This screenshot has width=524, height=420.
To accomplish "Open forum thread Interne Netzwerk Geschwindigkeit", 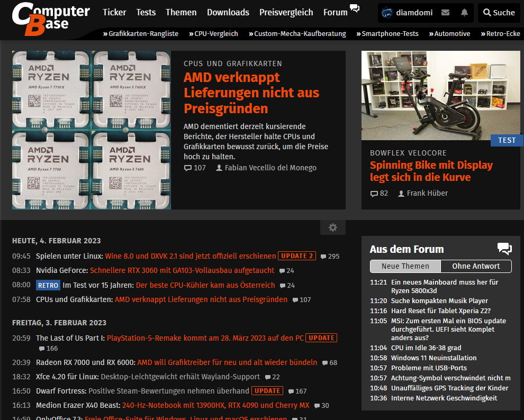I will (x=444, y=398).
